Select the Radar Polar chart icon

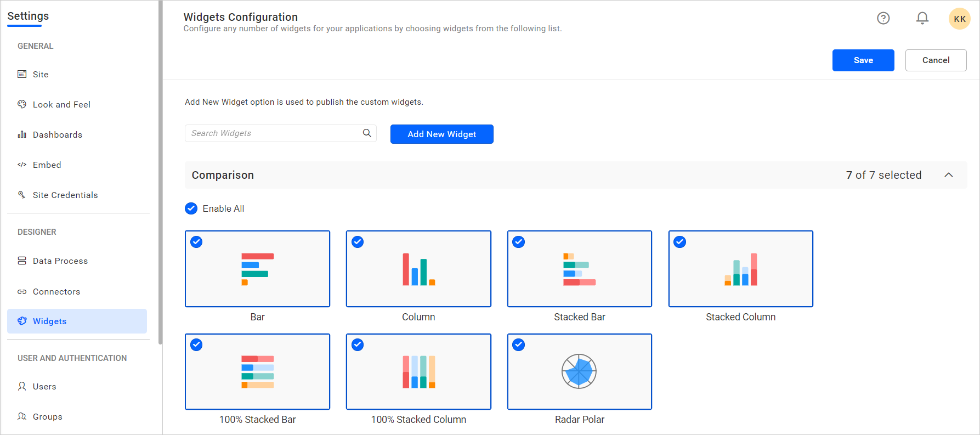coord(579,371)
